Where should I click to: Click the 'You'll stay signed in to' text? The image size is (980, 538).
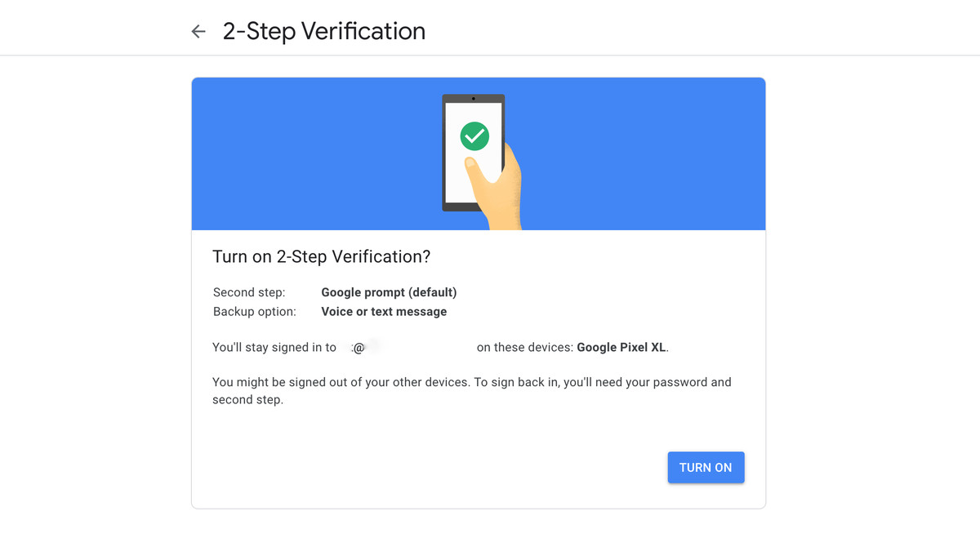click(x=274, y=348)
